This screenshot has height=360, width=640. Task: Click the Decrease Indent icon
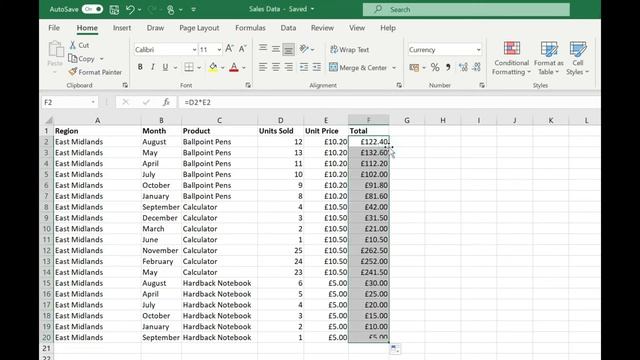pos(304,67)
